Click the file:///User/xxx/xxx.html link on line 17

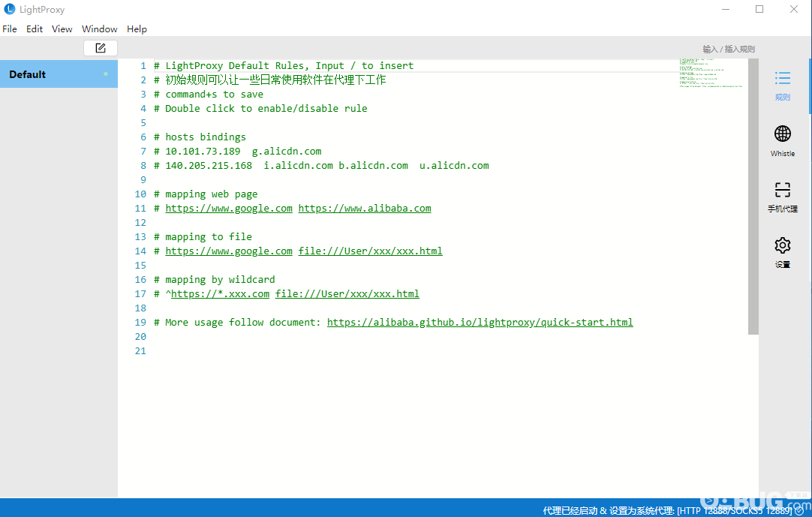click(347, 293)
